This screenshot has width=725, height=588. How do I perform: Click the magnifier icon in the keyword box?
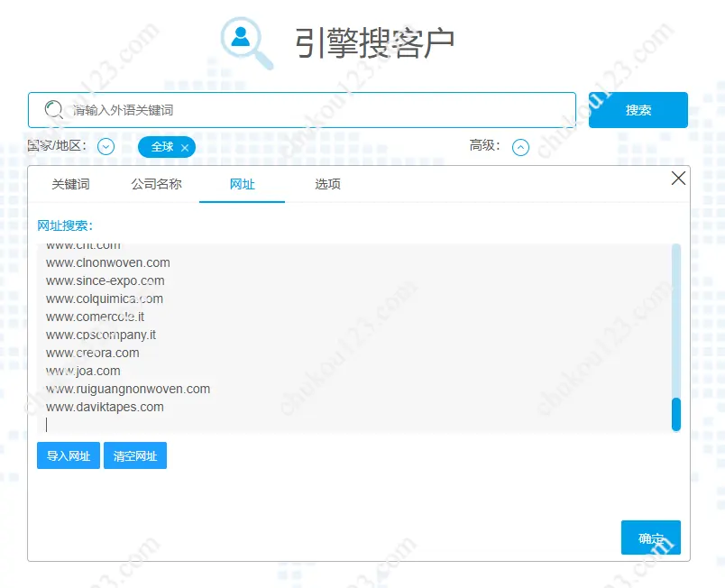(x=54, y=110)
